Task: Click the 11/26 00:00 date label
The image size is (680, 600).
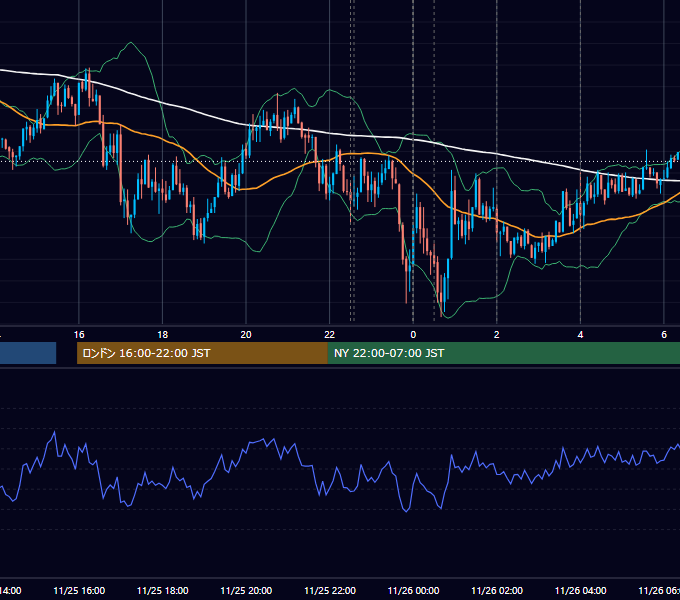Action: [x=413, y=590]
